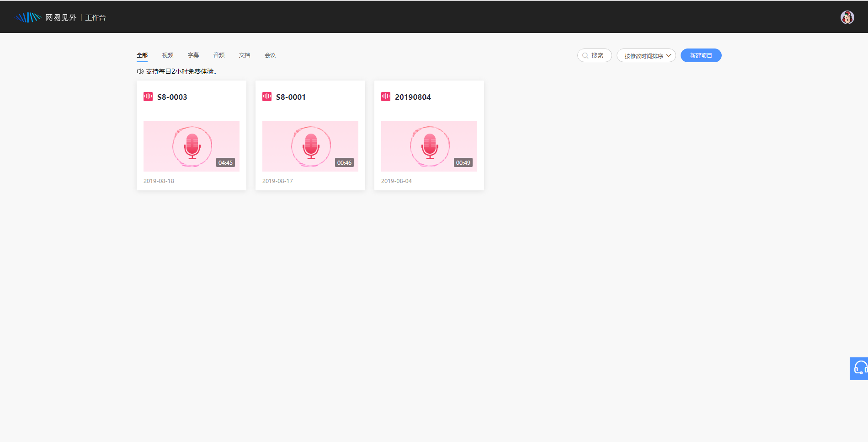This screenshot has width=868, height=442.
Task: Open the S8-0003 microphone thumbnail
Action: tap(192, 146)
